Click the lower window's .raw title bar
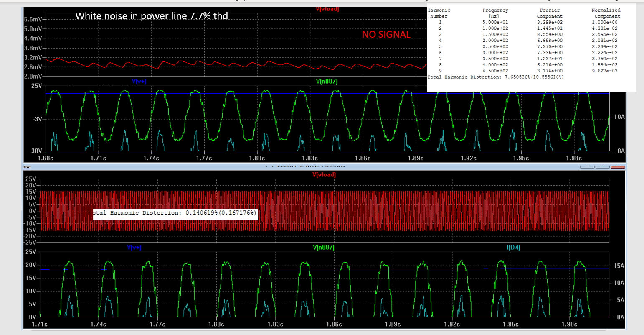 [305, 166]
